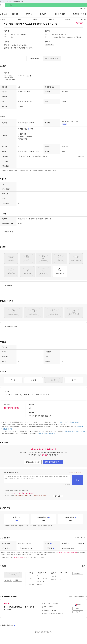87x644 pixels.
Task: Open the 놀이터 제조, 현장설치 반장님 posting title
Action: click(x=19, y=608)
